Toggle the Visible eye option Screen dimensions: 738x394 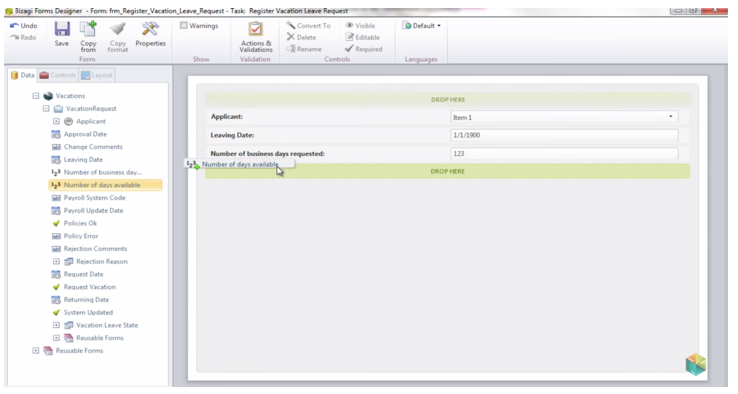[x=360, y=25]
